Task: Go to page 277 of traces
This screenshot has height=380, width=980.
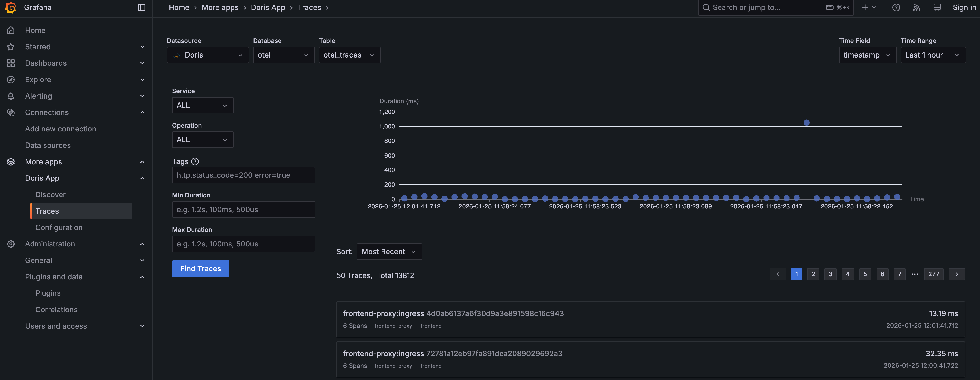Action: point(934,274)
